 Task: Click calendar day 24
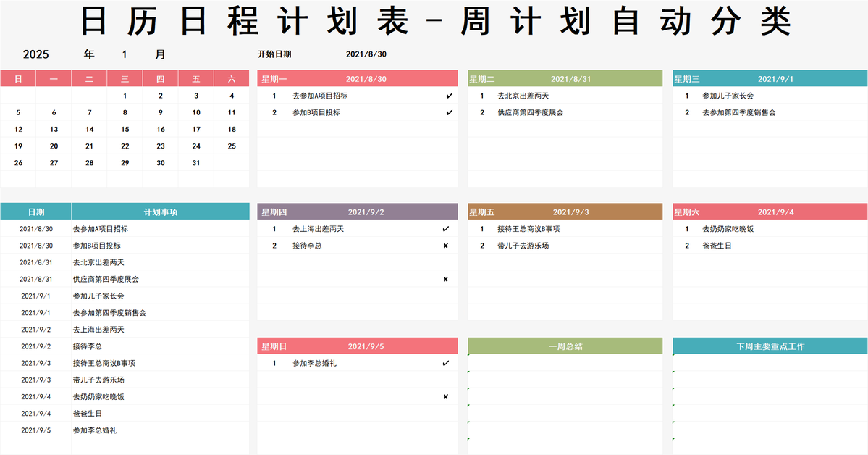tap(196, 146)
